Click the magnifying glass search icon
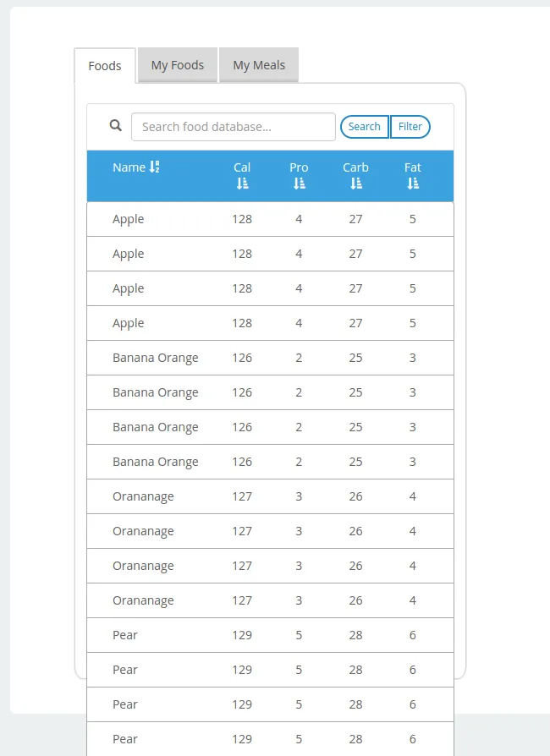Image resolution: width=550 pixels, height=756 pixels. [116, 126]
